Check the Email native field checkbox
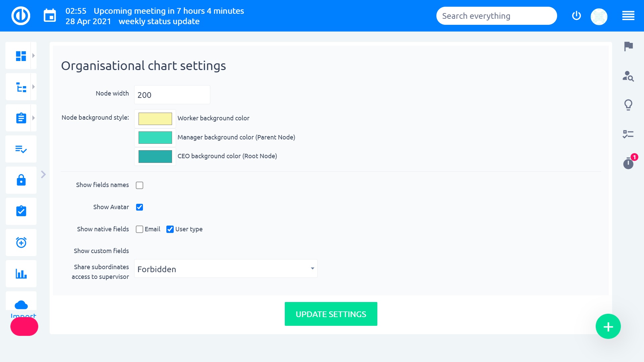Viewport: 644px width, 362px height. [x=140, y=229]
